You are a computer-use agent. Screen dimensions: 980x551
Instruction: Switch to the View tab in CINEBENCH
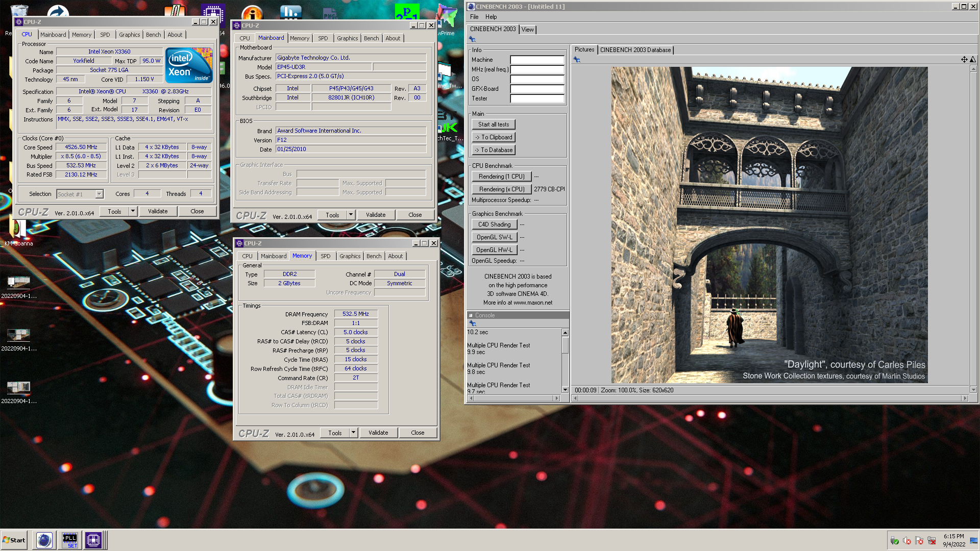pos(527,30)
